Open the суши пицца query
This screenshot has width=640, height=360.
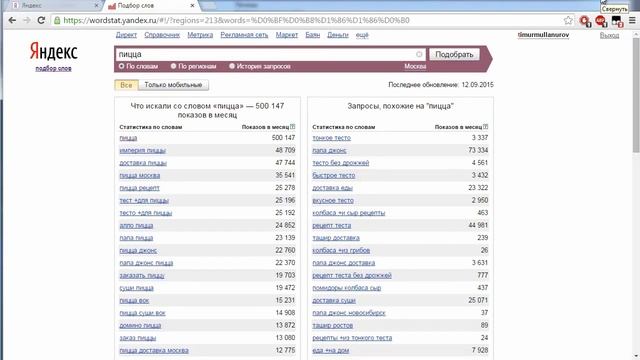click(136, 288)
